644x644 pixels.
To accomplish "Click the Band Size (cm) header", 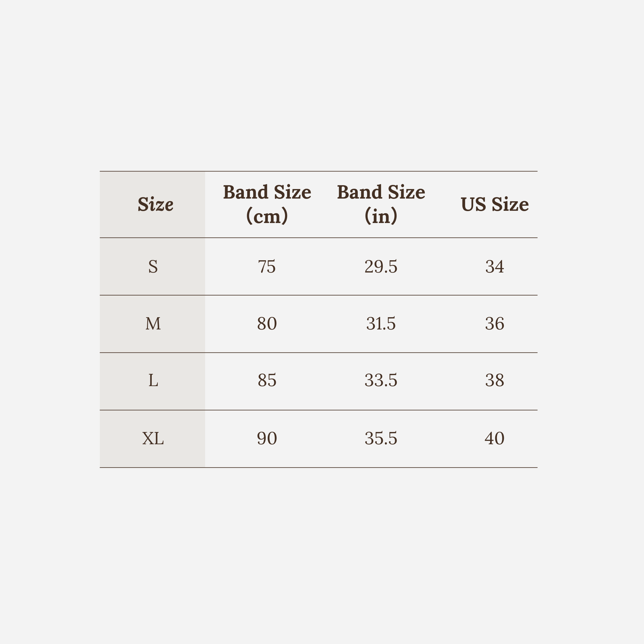I will (x=267, y=204).
